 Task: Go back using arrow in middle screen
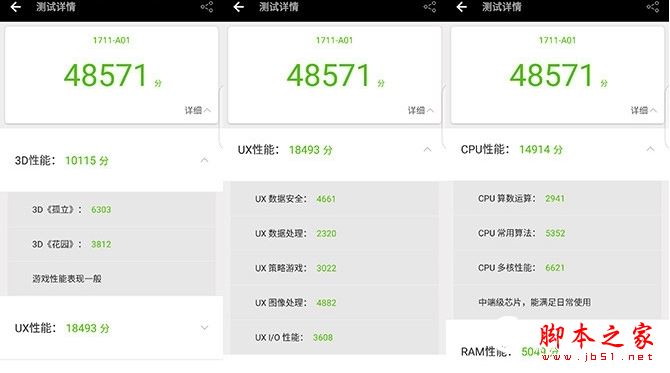[238, 7]
